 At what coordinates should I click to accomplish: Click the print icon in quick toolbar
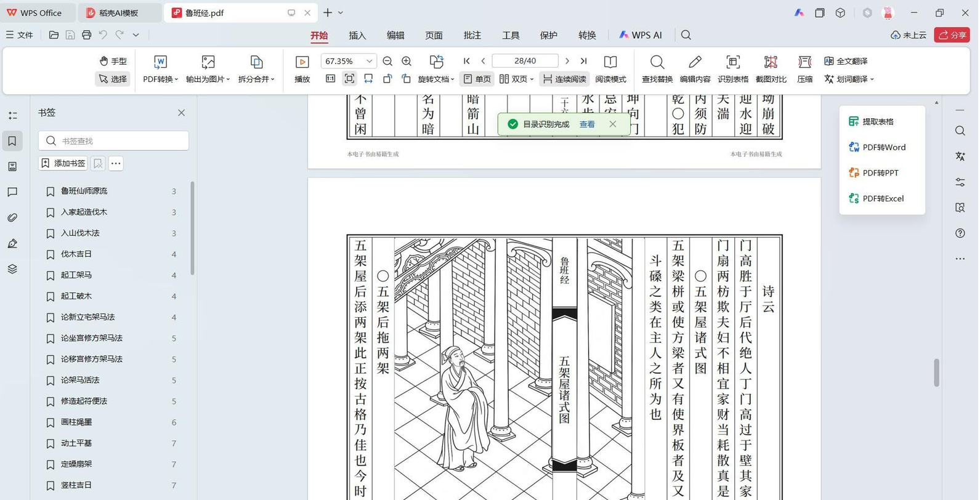pyautogui.click(x=86, y=35)
